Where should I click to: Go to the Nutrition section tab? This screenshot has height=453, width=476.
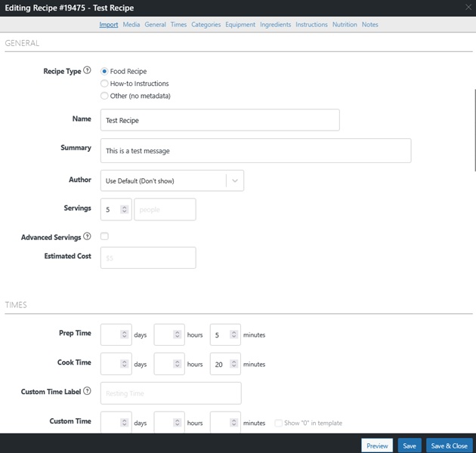point(345,25)
